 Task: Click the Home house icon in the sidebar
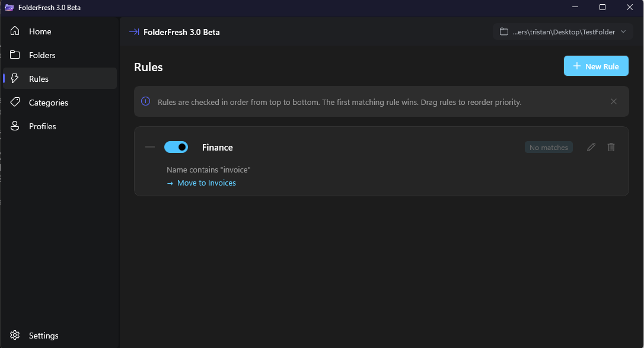coord(15,31)
